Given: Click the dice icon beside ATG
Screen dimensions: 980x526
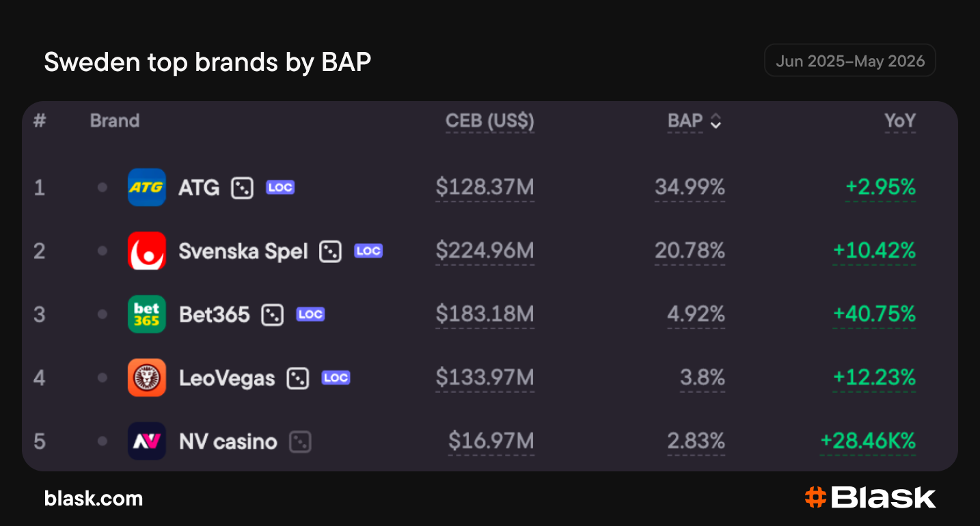Looking at the screenshot, I should (242, 188).
